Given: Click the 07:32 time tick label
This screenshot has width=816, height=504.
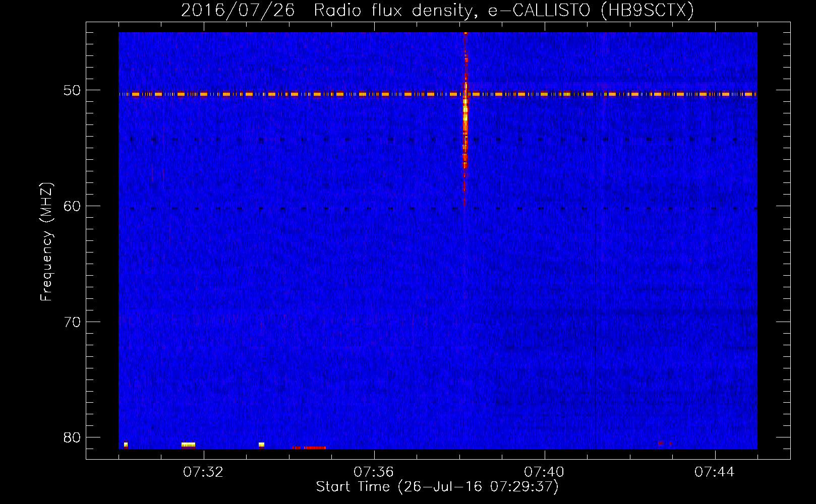Looking at the screenshot, I should tap(203, 472).
